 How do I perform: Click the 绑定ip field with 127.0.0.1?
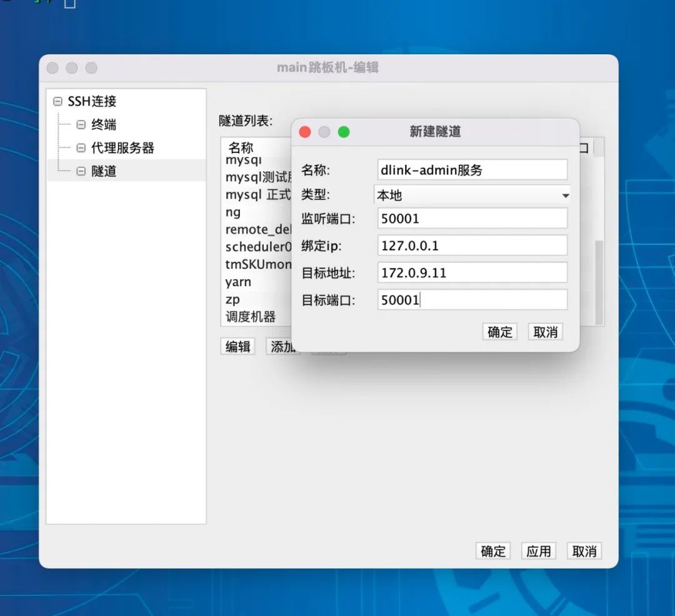click(472, 246)
